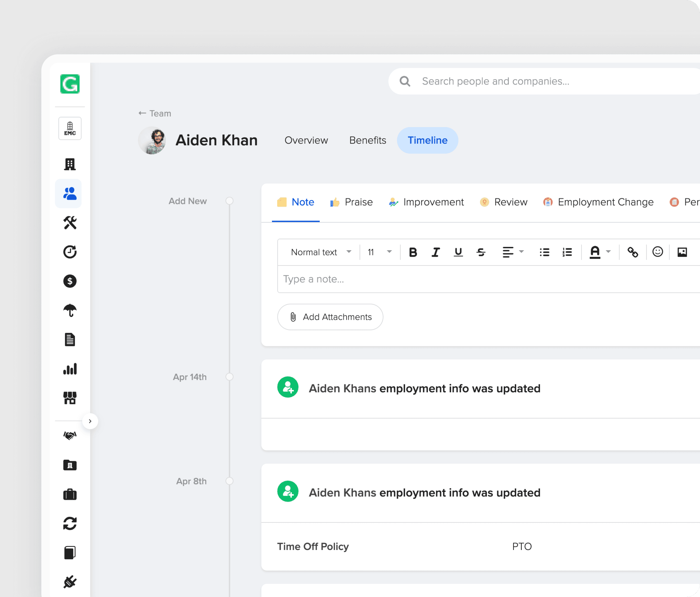
Task: Open the emoji picker in editor toolbar
Action: point(657,252)
